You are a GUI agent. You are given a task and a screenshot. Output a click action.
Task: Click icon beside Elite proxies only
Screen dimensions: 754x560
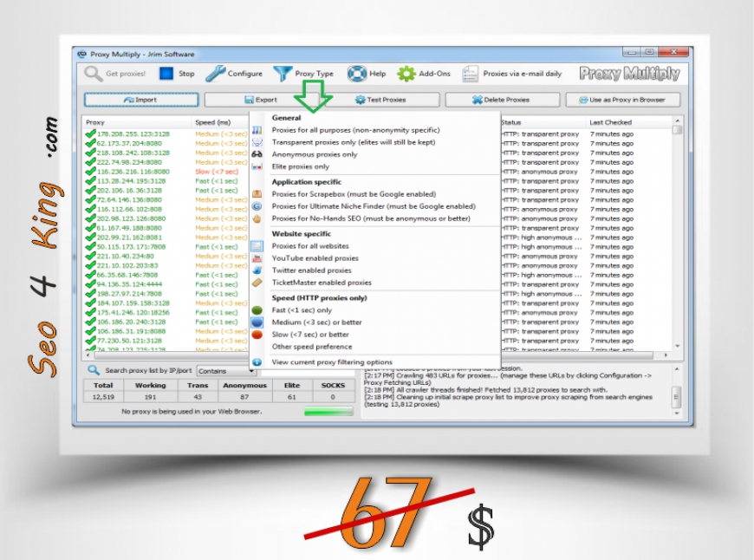click(257, 166)
